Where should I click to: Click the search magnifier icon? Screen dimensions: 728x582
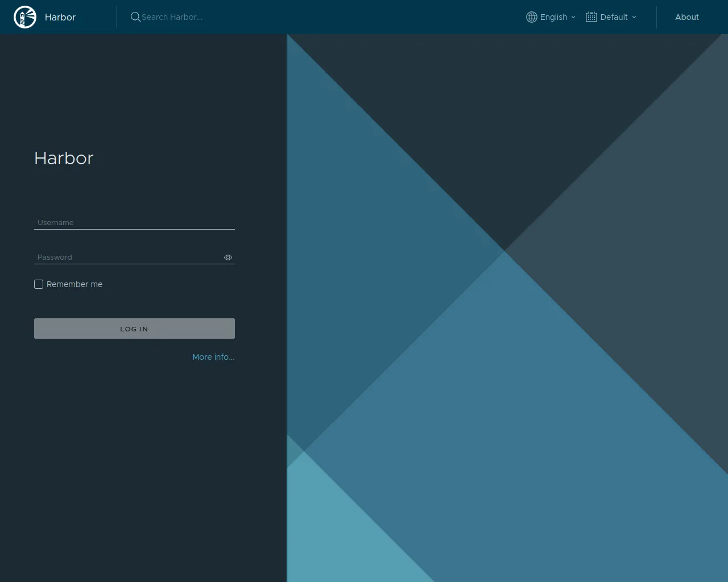tap(135, 17)
